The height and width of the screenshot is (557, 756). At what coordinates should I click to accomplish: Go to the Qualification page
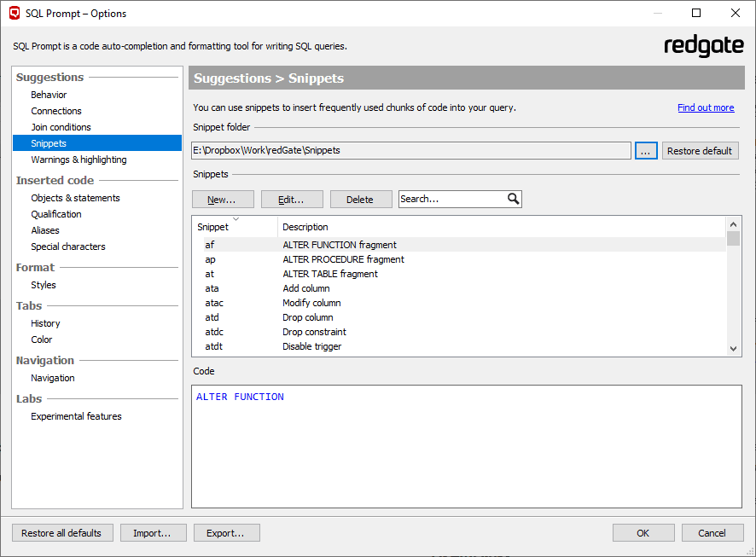[x=56, y=214]
